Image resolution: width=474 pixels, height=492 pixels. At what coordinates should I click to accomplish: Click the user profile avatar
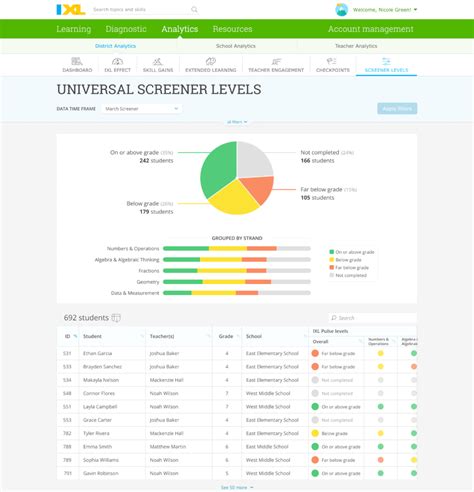click(341, 10)
